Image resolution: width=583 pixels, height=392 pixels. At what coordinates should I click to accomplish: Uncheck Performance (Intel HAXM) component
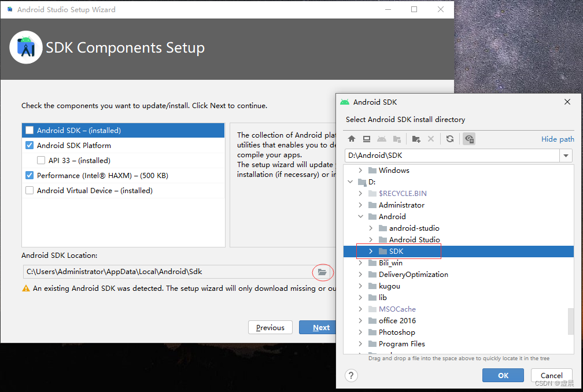(29, 175)
